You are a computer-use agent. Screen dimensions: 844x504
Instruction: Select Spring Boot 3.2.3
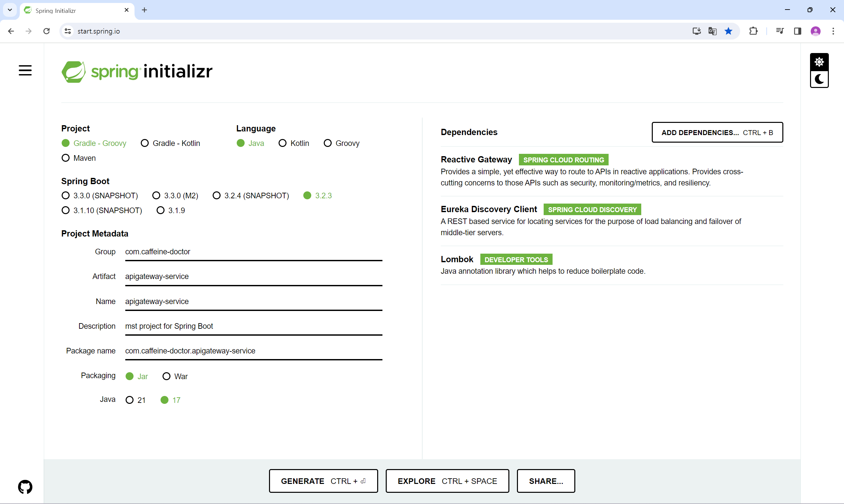317,196
